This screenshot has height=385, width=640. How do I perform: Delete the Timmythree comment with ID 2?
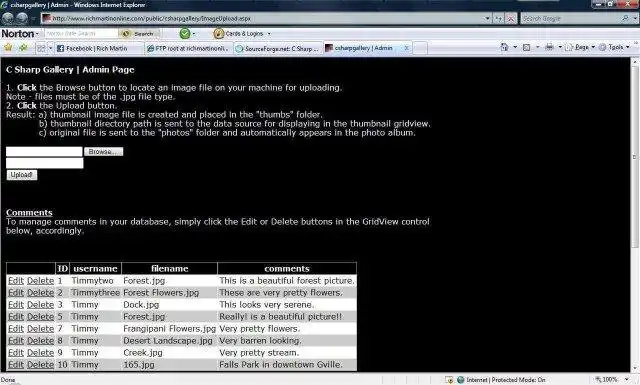tap(40, 293)
